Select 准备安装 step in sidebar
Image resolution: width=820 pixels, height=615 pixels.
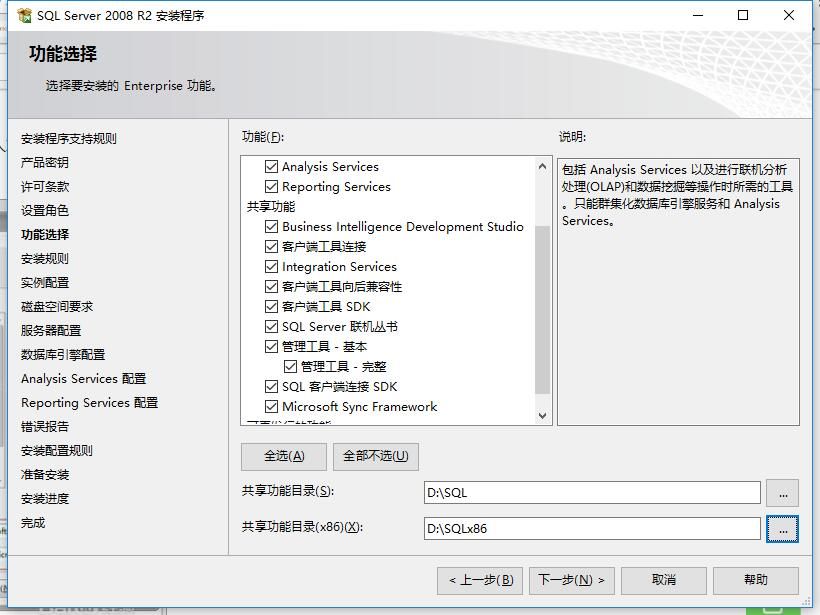coord(44,475)
